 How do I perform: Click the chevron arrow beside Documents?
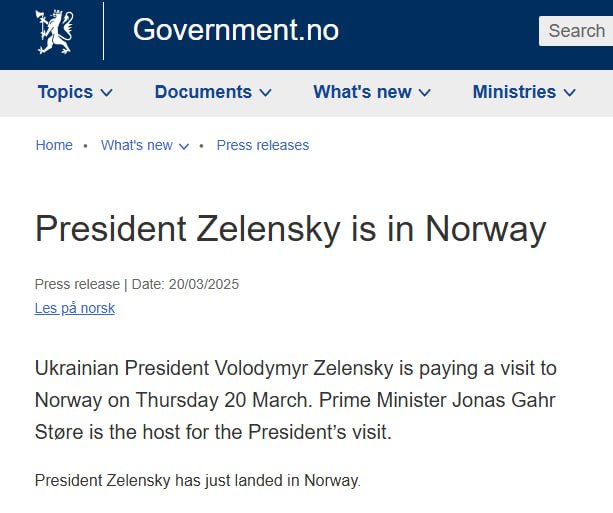(265, 93)
